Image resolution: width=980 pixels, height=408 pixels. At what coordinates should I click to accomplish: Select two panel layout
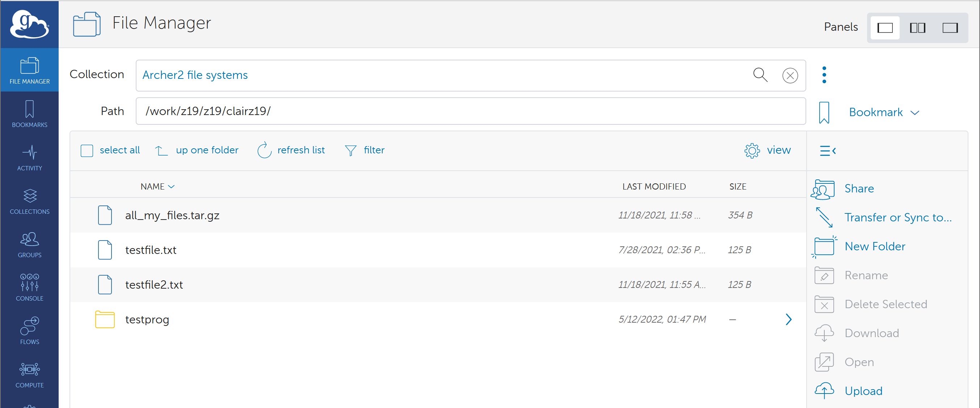[917, 27]
